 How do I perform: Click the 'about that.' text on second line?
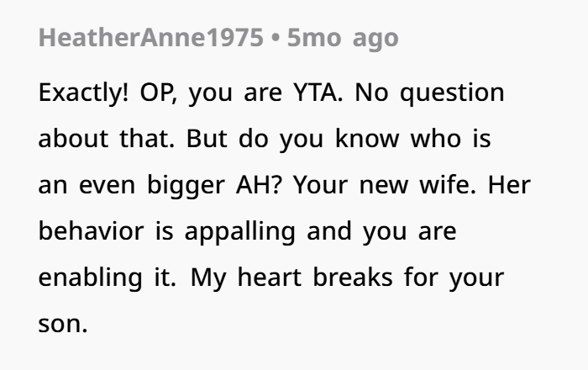click(x=107, y=139)
